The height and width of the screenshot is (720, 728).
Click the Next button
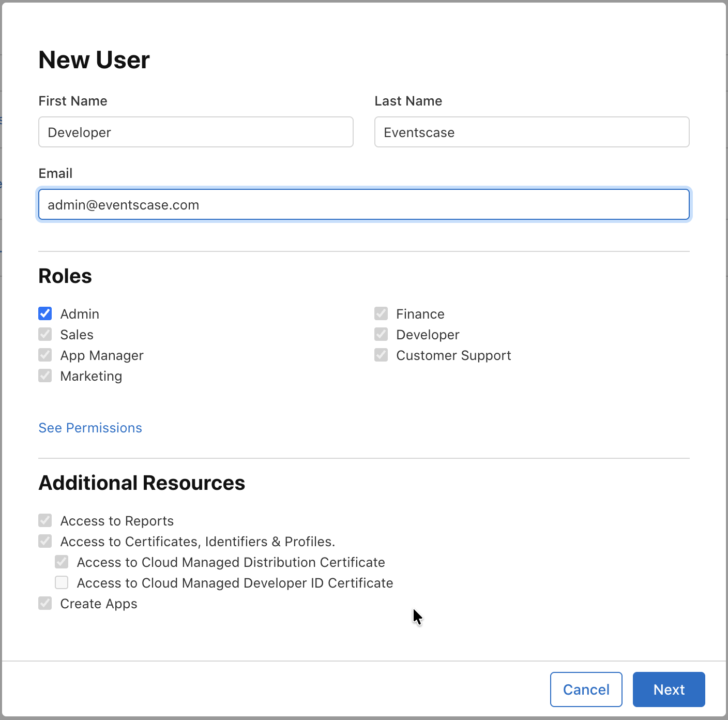point(669,689)
